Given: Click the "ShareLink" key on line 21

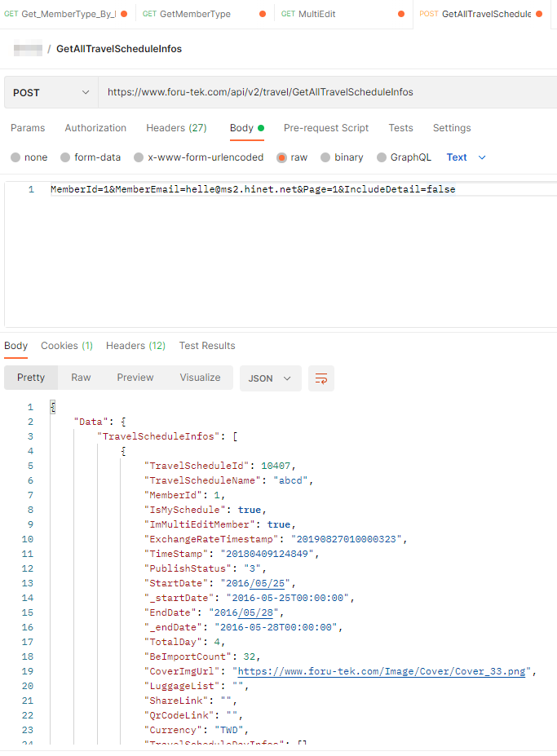Looking at the screenshot, I should (176, 701).
